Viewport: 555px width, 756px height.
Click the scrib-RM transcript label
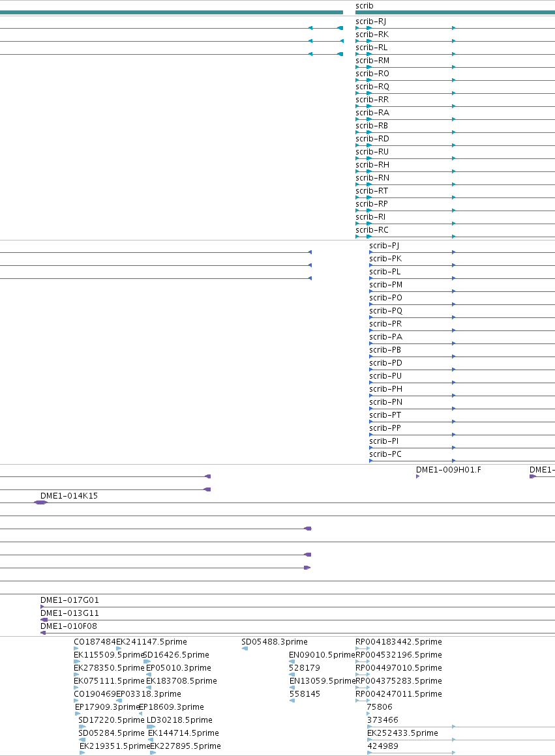click(372, 60)
